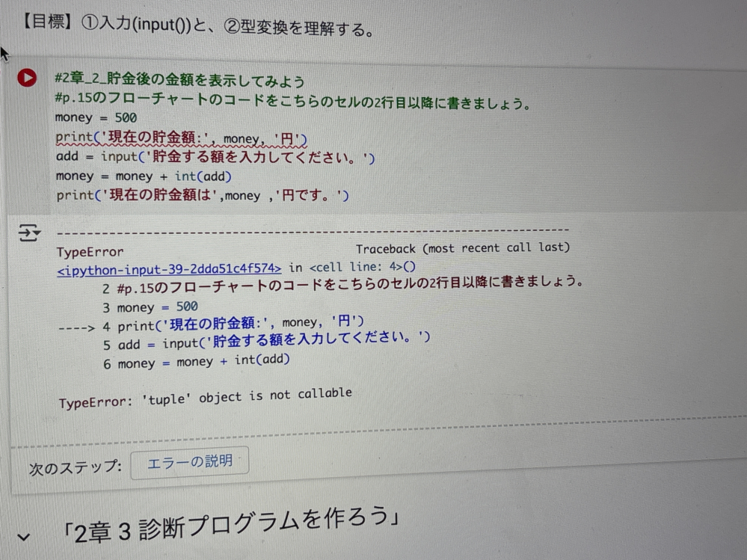The height and width of the screenshot is (560, 747).
Task: Click the last print('現在の貯金額は' line
Action: point(203,195)
